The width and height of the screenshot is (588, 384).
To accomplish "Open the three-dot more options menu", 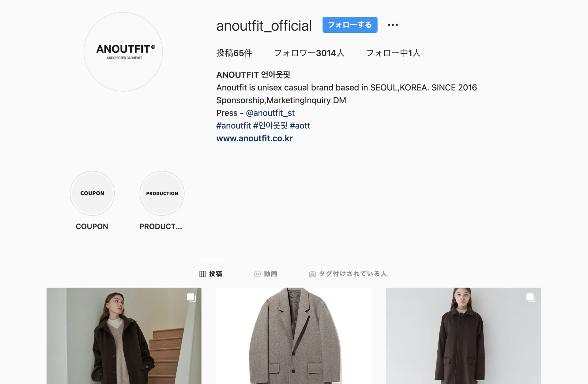I will [x=393, y=25].
